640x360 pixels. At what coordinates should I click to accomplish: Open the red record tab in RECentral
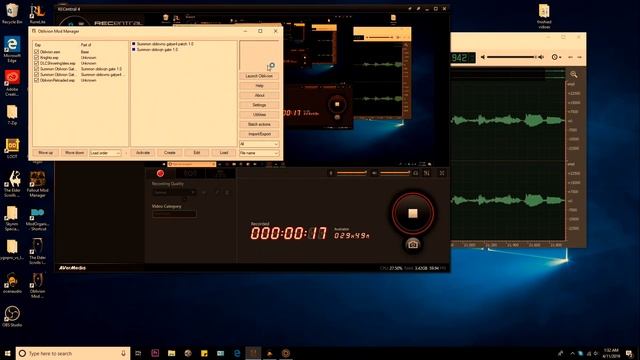(160, 173)
